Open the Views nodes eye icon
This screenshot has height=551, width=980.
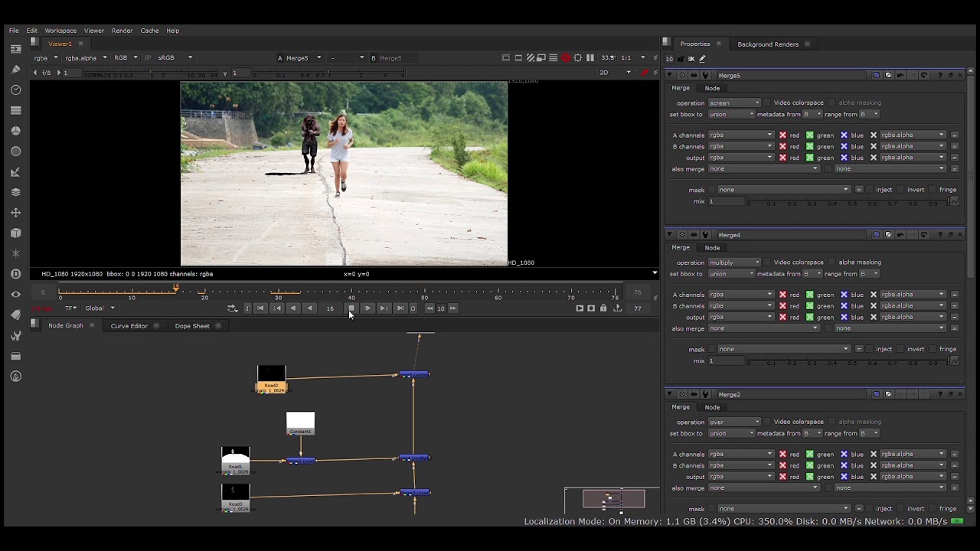pyautogui.click(x=15, y=294)
